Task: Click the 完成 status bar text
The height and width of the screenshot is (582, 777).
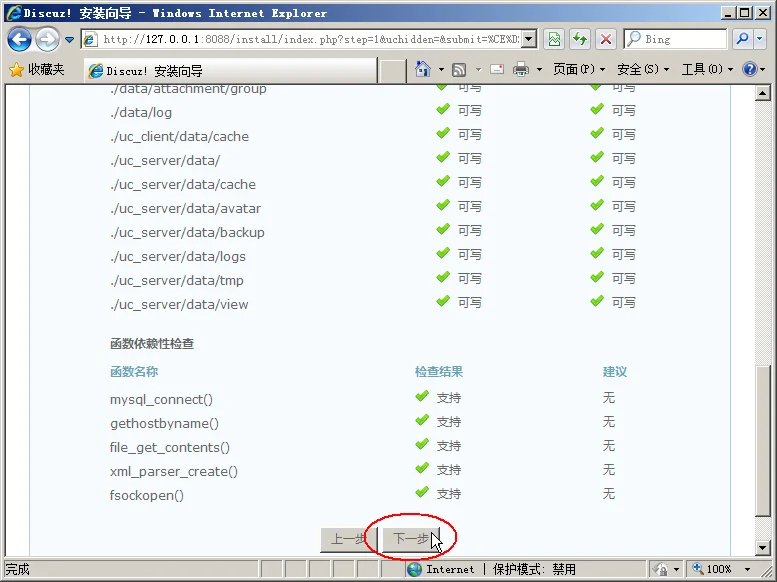Action: pyautogui.click(x=17, y=569)
